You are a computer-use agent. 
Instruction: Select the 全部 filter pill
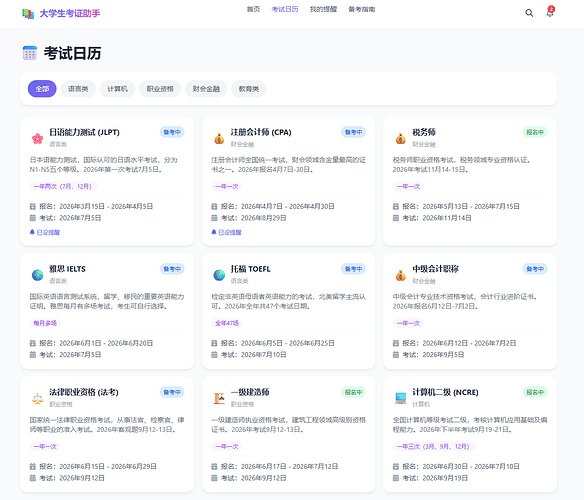[x=42, y=89]
